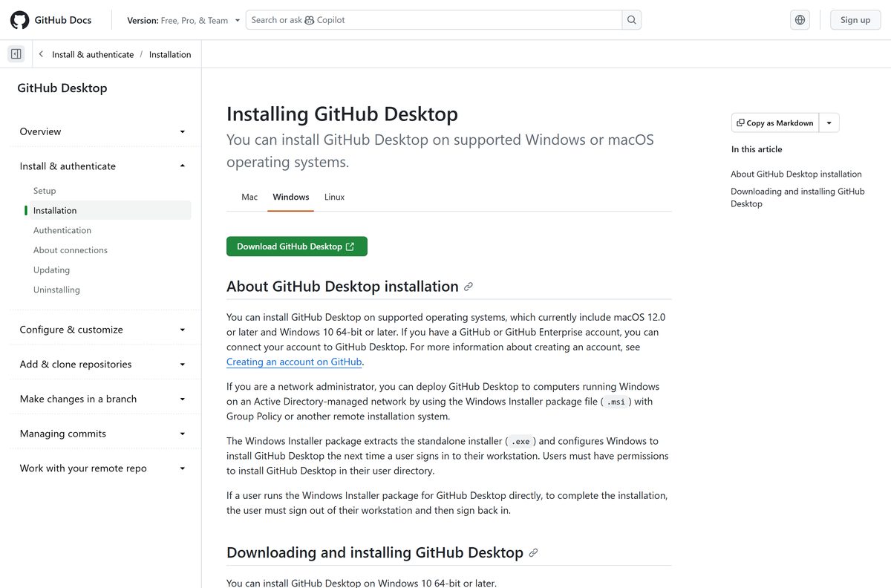Collapse the Install & authenticate section

[102, 166]
